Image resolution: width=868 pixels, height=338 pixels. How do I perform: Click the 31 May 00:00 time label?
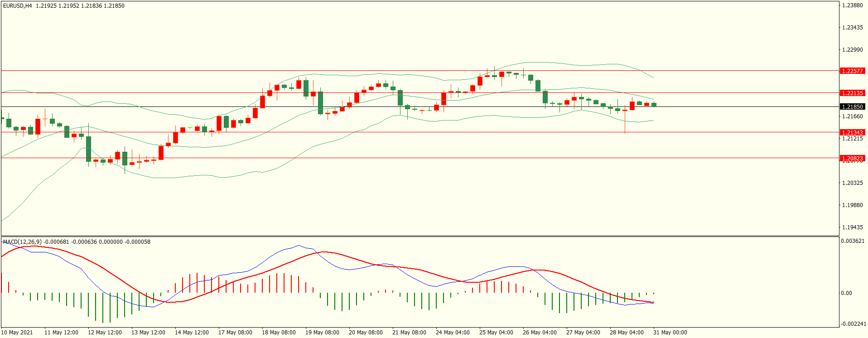(670, 332)
